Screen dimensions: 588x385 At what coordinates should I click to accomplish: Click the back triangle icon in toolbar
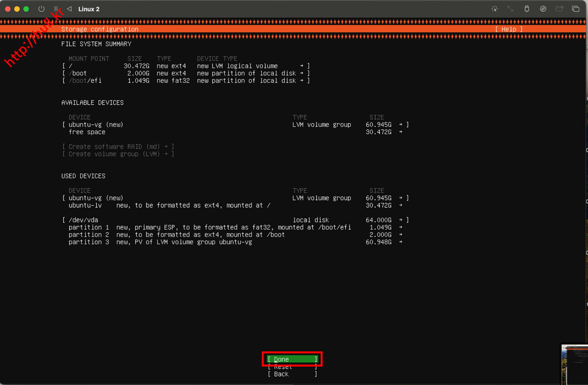[69, 9]
